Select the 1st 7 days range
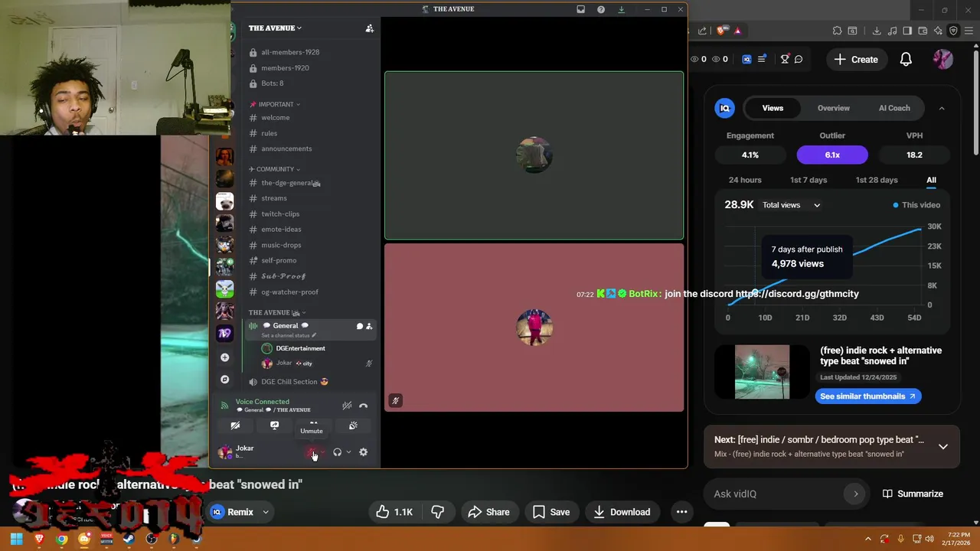980x551 pixels. click(808, 180)
